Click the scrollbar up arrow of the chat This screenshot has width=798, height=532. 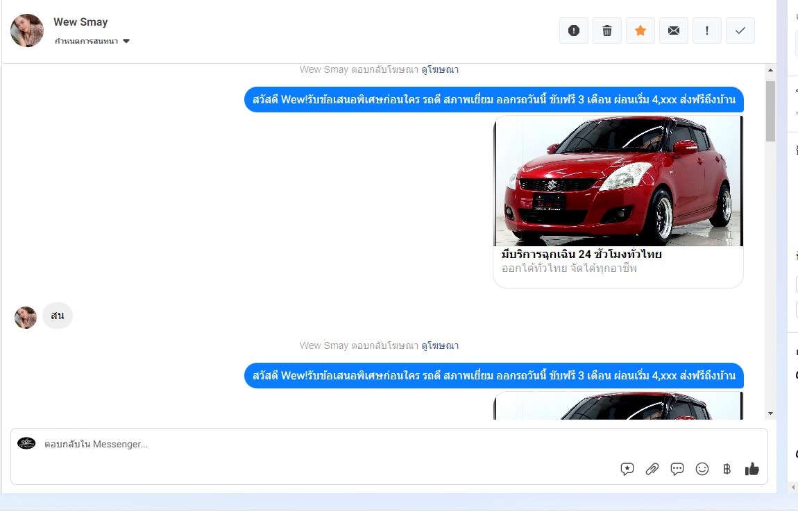[770, 70]
